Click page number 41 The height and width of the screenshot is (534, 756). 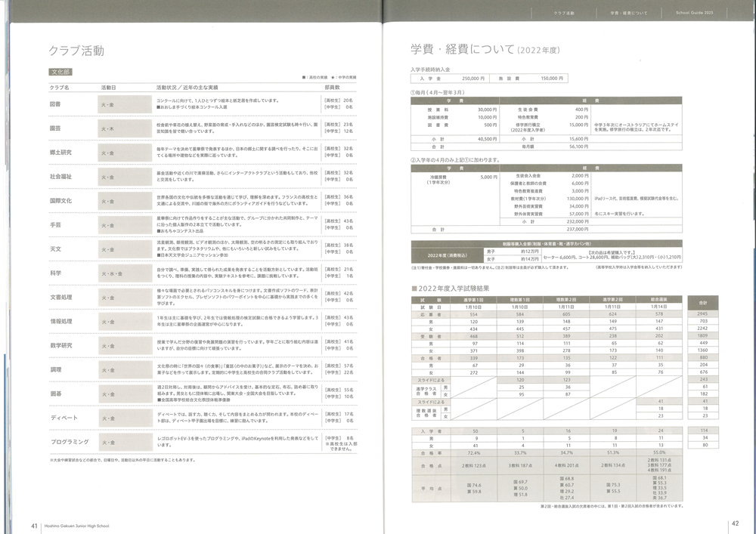[34, 526]
